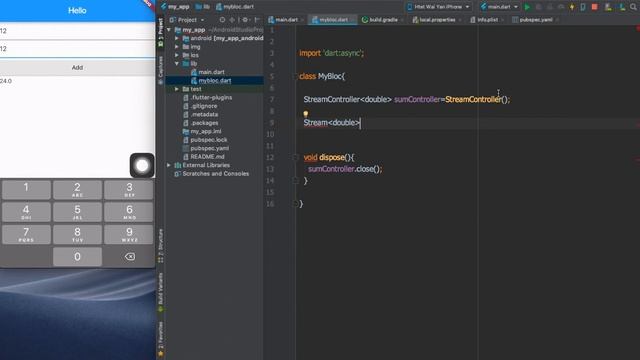
Task: Select mybloc.dart in the project tree
Action: 215,81
